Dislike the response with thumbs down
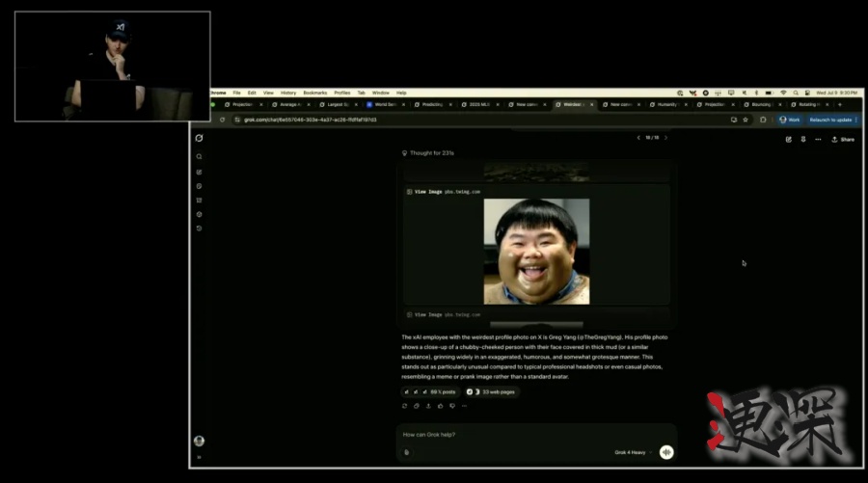The height and width of the screenshot is (483, 868). tap(452, 406)
